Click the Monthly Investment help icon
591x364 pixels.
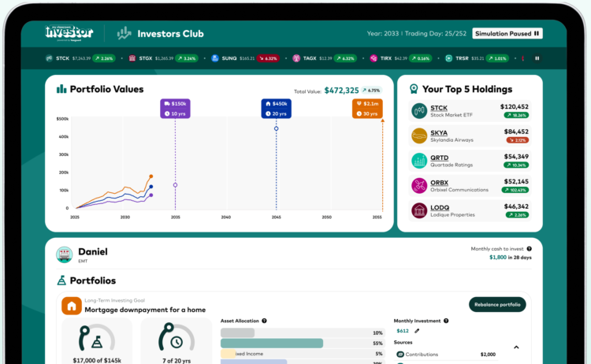point(446,321)
